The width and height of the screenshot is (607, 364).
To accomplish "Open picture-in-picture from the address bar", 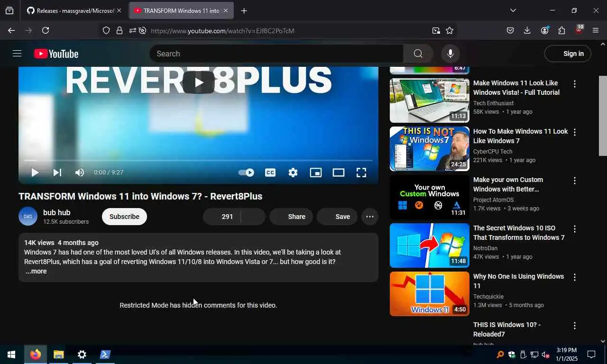I will pos(436,30).
